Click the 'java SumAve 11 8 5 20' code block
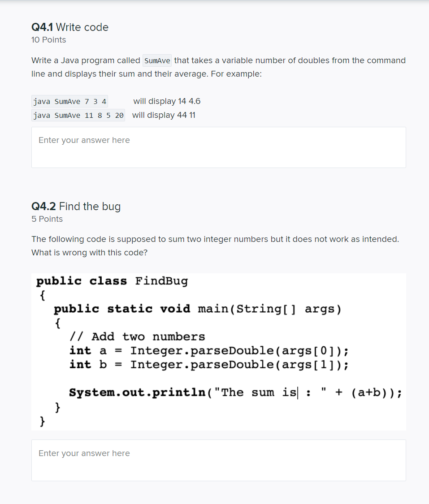Viewport: 429px width, 504px height. [78, 115]
